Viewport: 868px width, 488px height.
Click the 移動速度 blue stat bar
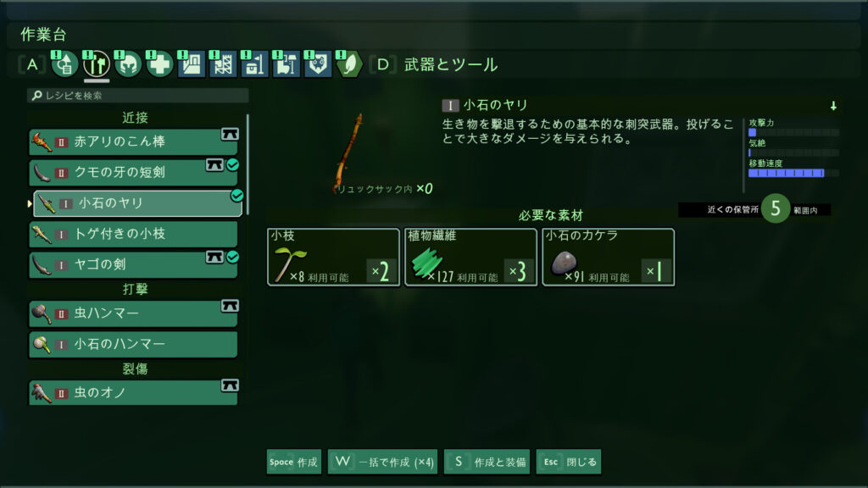point(786,173)
